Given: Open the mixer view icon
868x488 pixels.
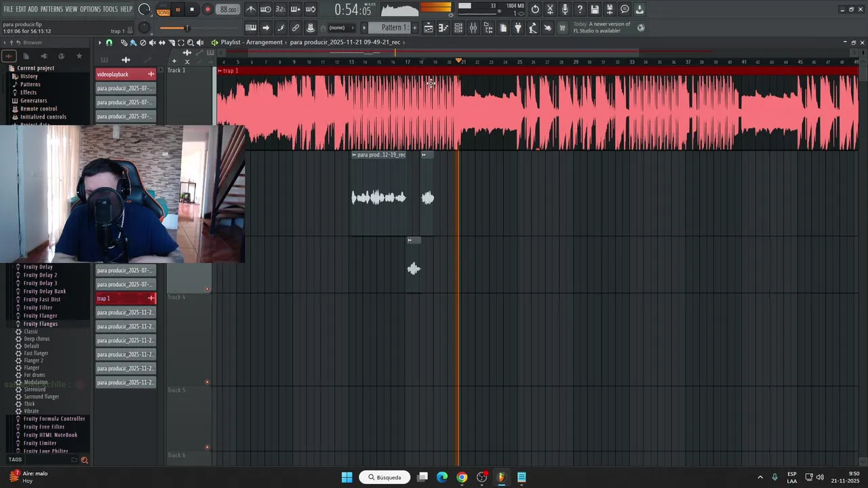Looking at the screenshot, I should [473, 28].
